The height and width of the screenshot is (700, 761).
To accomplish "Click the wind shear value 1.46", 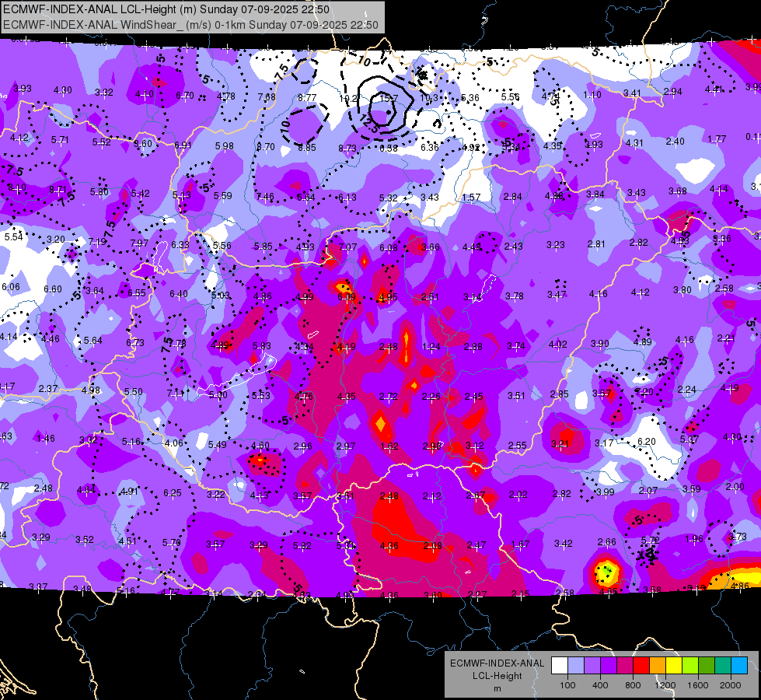I will click(x=46, y=439).
